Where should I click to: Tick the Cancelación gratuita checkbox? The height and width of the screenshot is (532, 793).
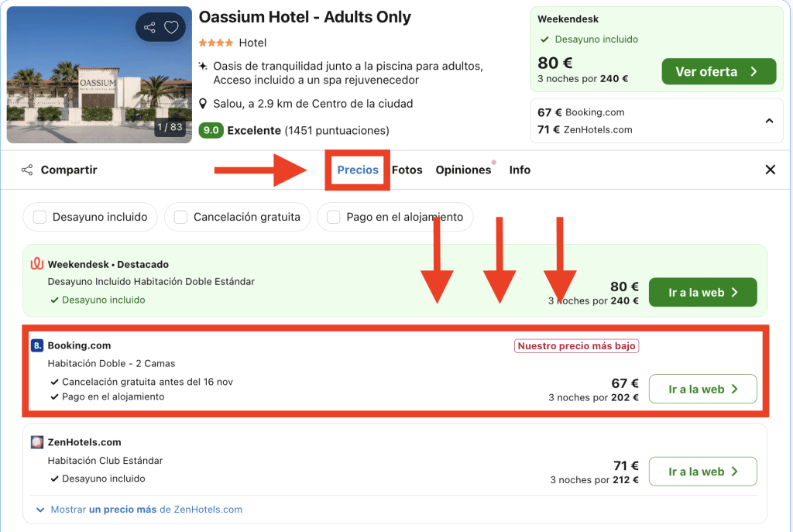(x=181, y=218)
